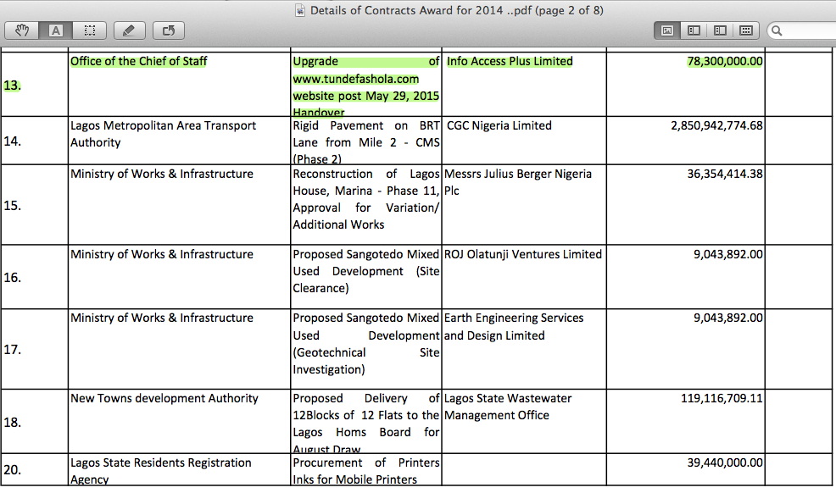Click the amount 78,300,000.00

[725, 61]
